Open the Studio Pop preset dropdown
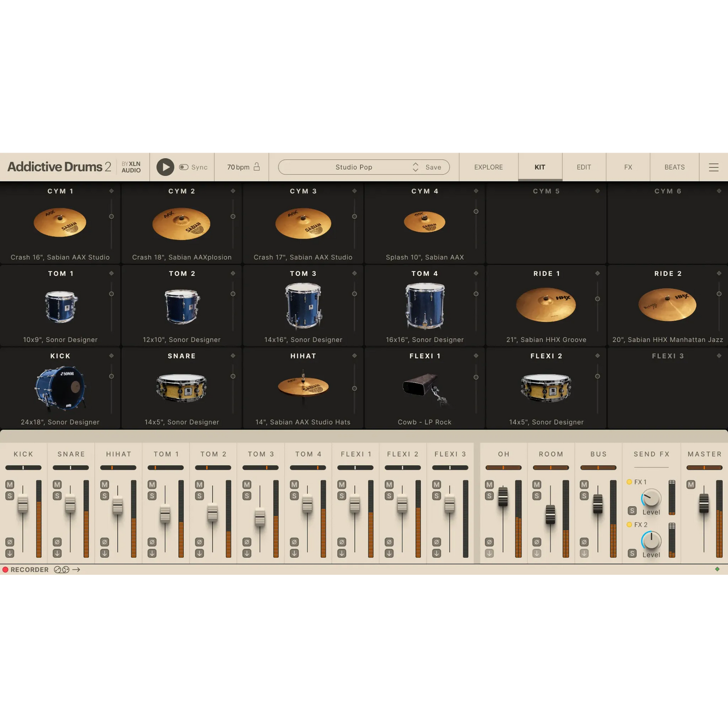Screen dimensions: 728x728 tap(354, 167)
